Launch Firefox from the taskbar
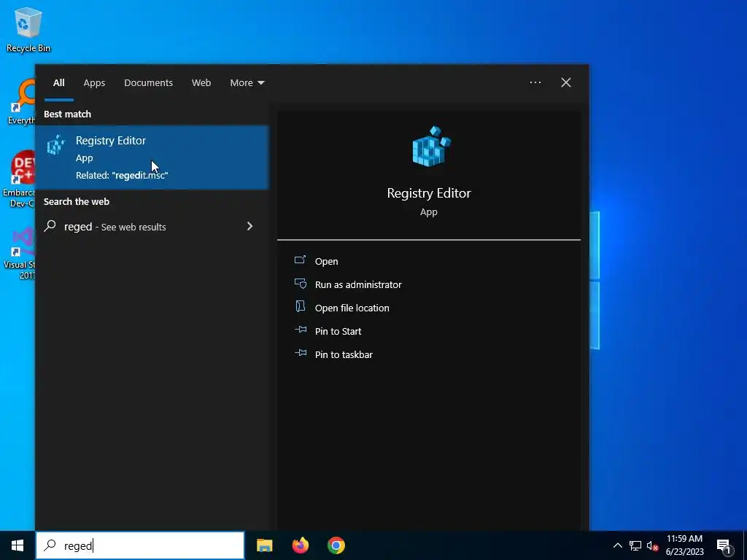Image resolution: width=747 pixels, height=560 pixels. [x=300, y=545]
